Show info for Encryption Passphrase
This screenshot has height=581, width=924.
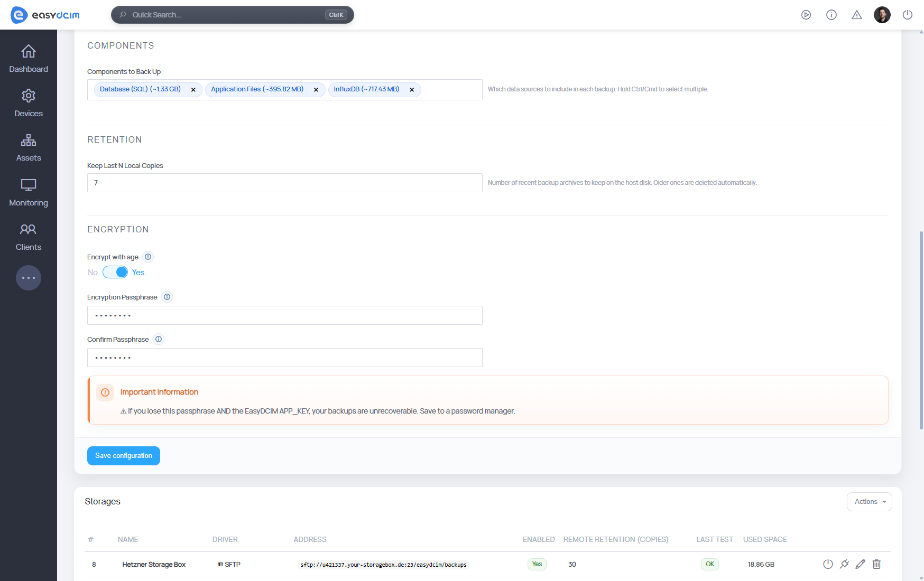click(167, 297)
